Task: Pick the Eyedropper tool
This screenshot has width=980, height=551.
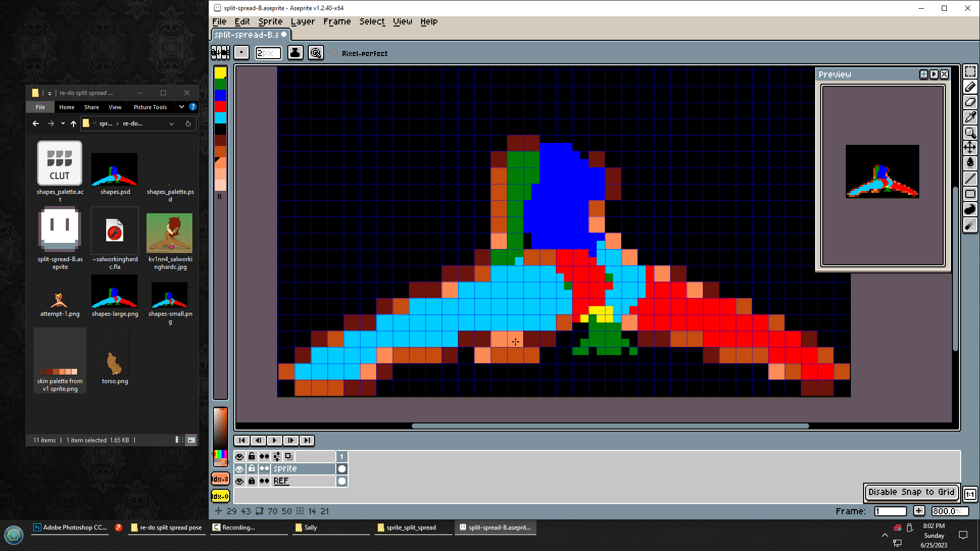Action: tap(970, 117)
